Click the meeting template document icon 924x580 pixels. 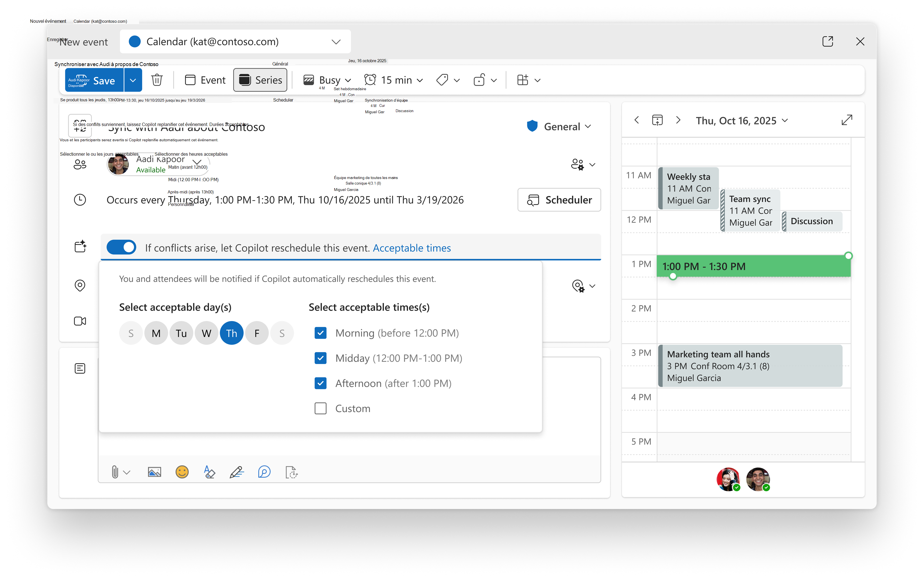tap(292, 472)
